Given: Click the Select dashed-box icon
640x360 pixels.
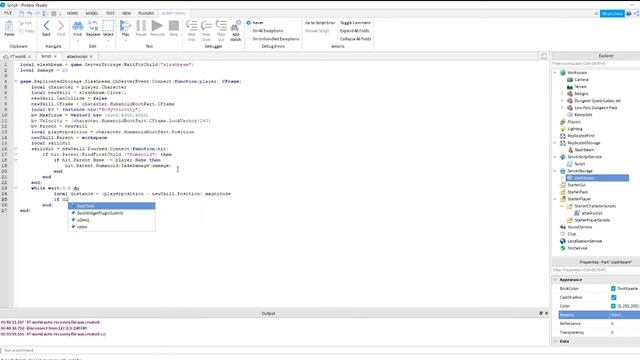Looking at the screenshot, I should (x=108, y=26).
